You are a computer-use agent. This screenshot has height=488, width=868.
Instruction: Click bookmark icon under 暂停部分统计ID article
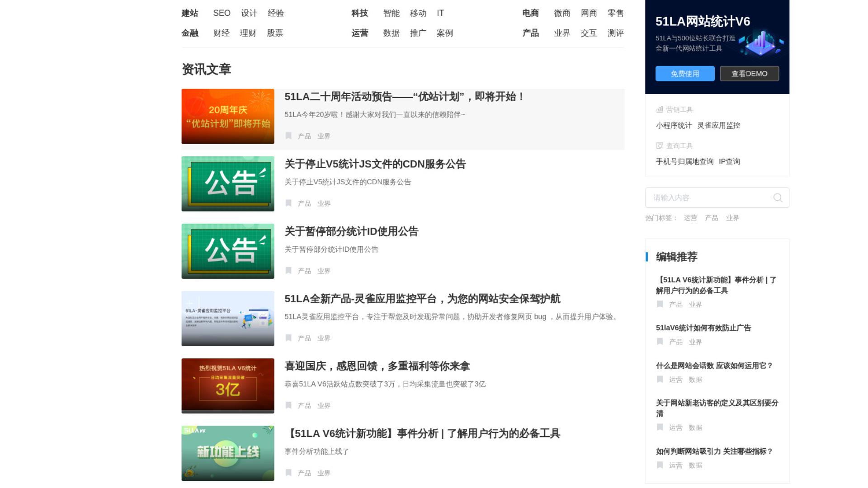pos(288,271)
